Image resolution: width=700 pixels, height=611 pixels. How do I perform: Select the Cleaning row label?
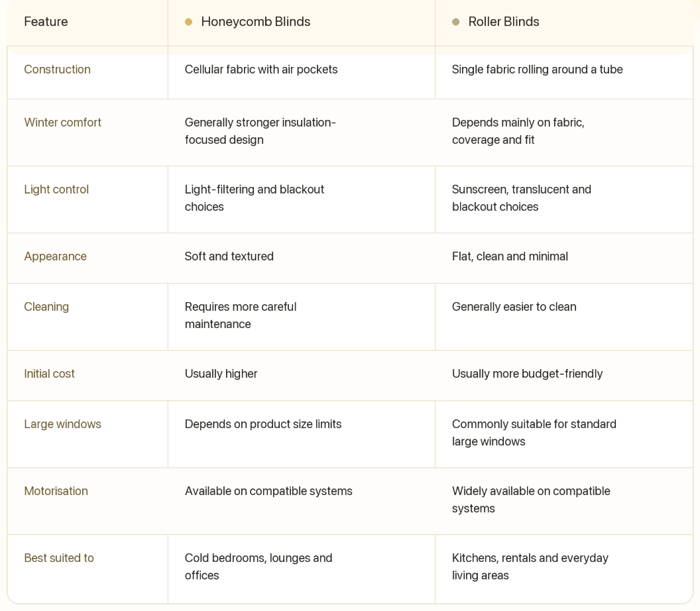coord(46,307)
